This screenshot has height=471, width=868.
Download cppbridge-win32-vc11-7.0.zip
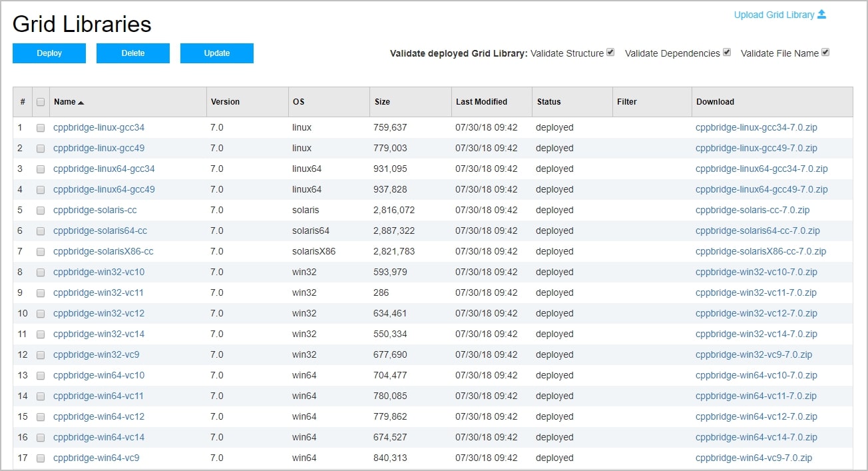(756, 292)
